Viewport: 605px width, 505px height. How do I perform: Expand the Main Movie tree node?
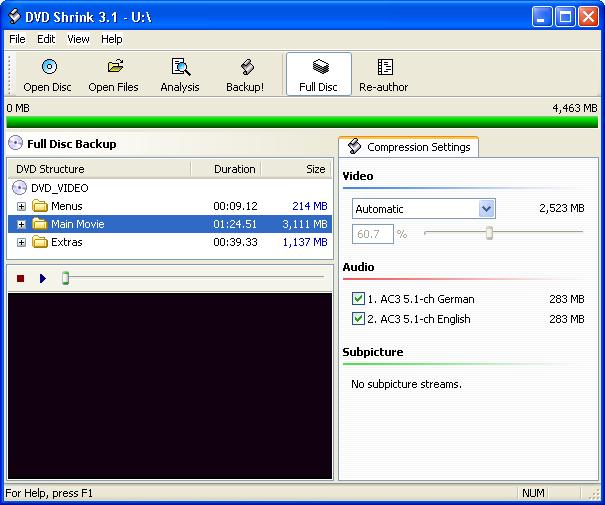22,224
